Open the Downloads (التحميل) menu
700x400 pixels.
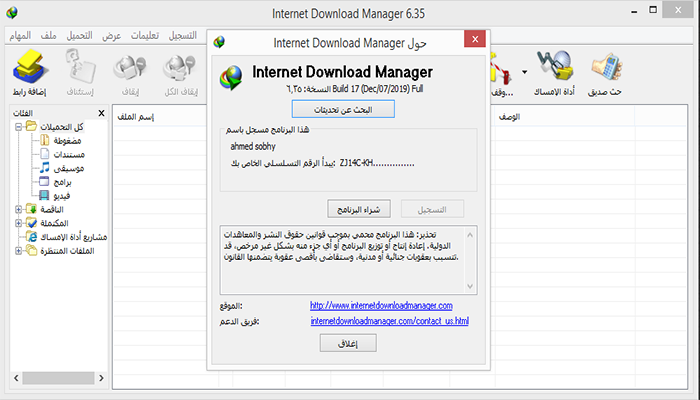(79, 36)
